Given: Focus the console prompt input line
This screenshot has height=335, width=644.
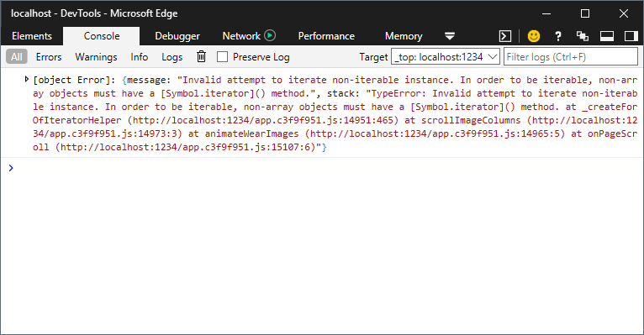Looking at the screenshot, I should pos(325,168).
